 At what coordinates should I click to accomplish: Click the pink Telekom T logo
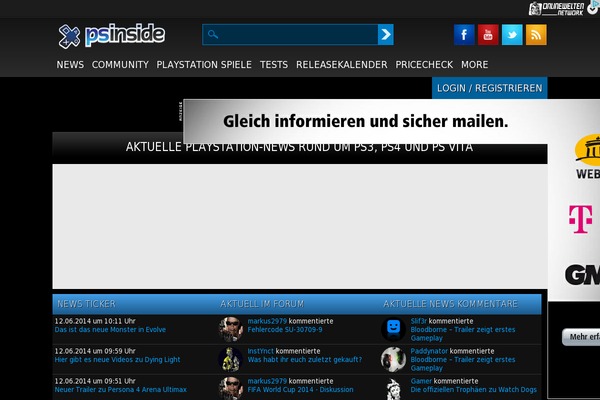click(x=580, y=219)
